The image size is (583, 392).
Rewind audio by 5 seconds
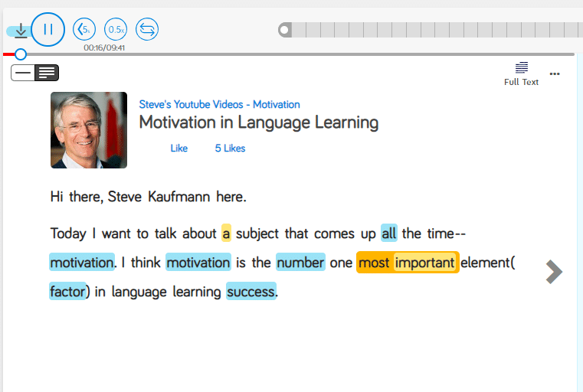(x=84, y=29)
